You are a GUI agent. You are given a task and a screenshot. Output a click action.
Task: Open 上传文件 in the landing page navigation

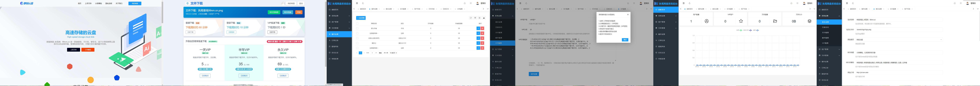point(88,4)
